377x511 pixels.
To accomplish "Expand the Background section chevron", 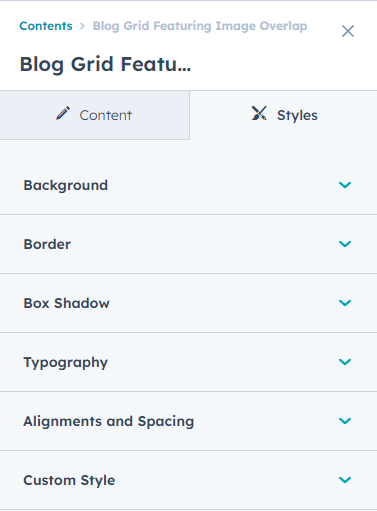I will coord(345,185).
